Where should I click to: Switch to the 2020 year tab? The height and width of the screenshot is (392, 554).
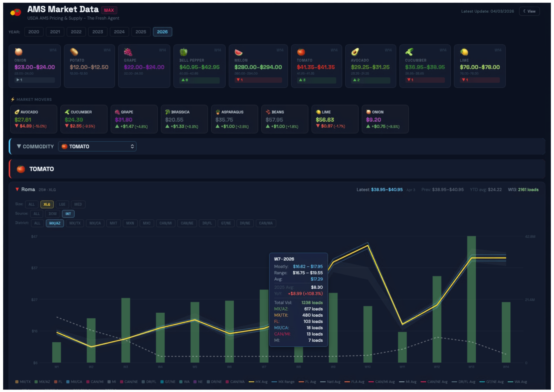click(x=34, y=32)
